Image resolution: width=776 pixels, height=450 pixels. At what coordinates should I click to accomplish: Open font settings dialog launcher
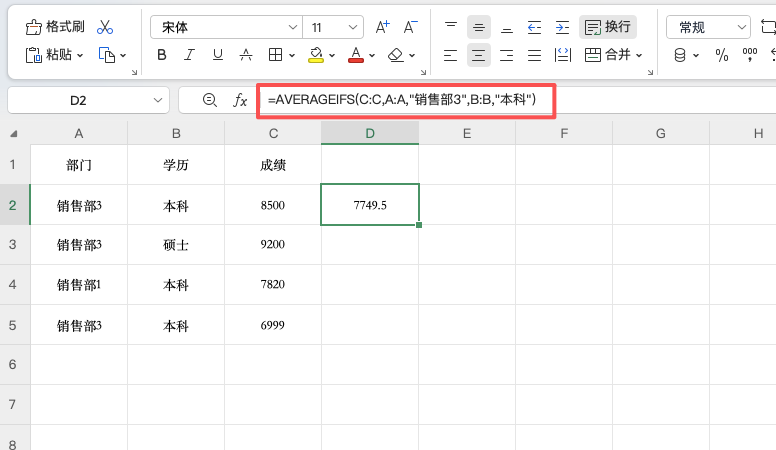[423, 72]
